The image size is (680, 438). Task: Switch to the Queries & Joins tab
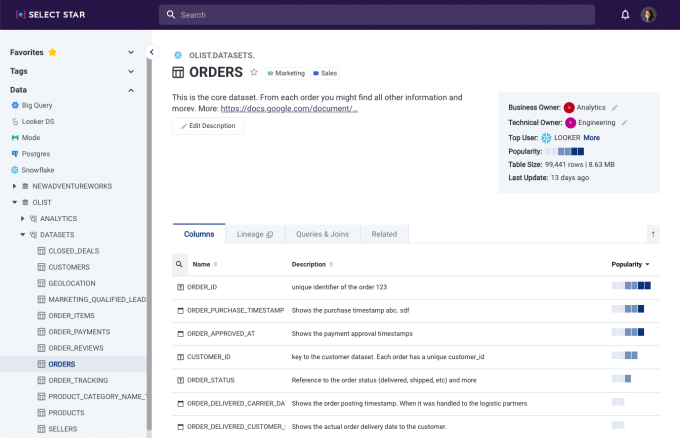(x=322, y=234)
